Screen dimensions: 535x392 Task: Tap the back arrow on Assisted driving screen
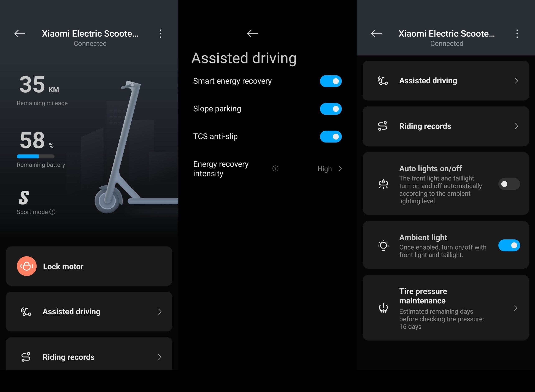tap(252, 34)
